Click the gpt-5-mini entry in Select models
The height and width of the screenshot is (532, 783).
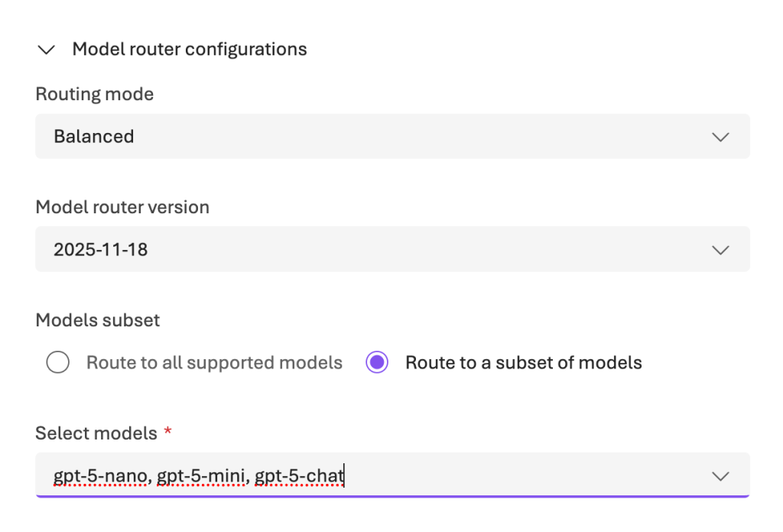click(x=202, y=477)
